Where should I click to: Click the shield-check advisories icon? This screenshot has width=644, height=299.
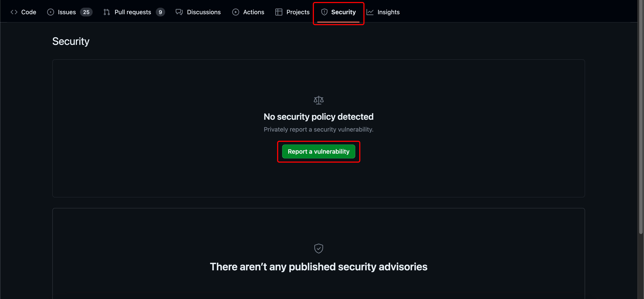pyautogui.click(x=318, y=248)
